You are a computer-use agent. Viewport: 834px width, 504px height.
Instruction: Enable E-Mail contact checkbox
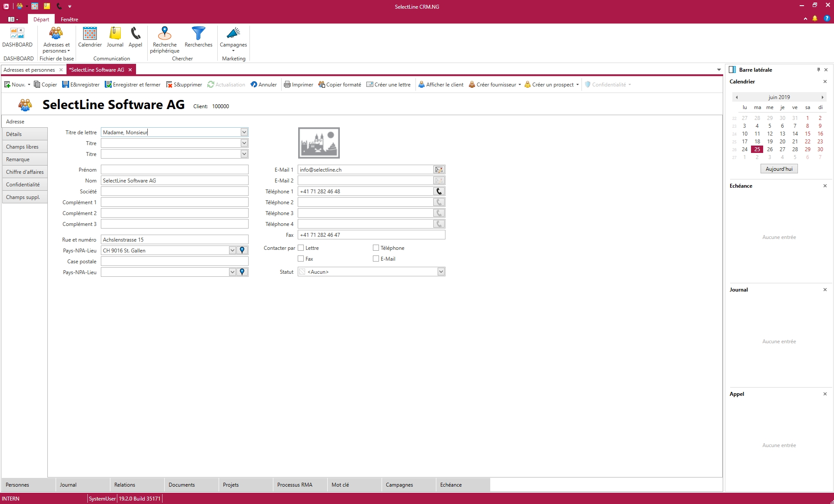pyautogui.click(x=376, y=259)
